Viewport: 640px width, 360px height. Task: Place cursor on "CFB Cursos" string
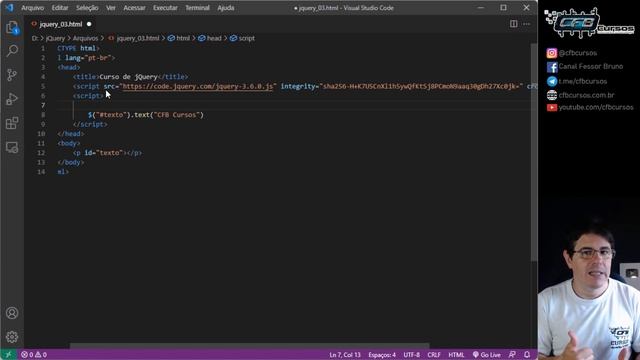tap(177, 115)
